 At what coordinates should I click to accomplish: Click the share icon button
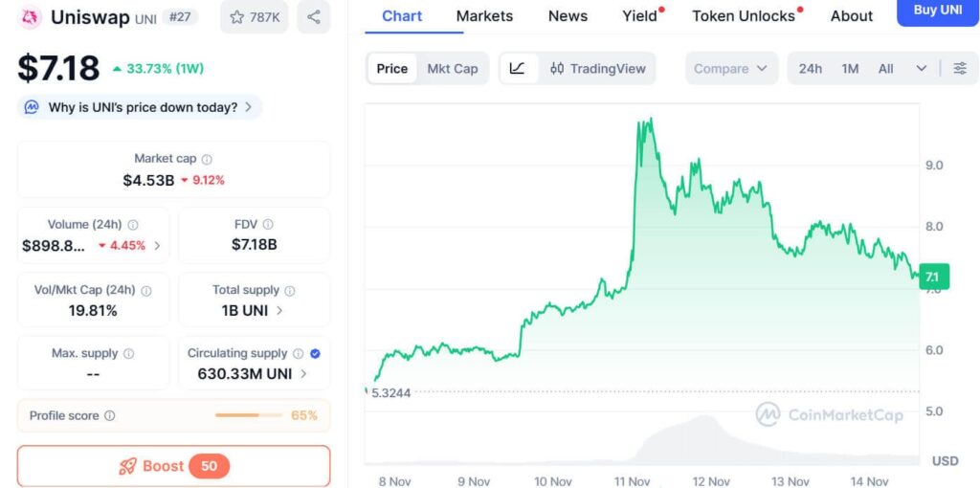tap(313, 16)
